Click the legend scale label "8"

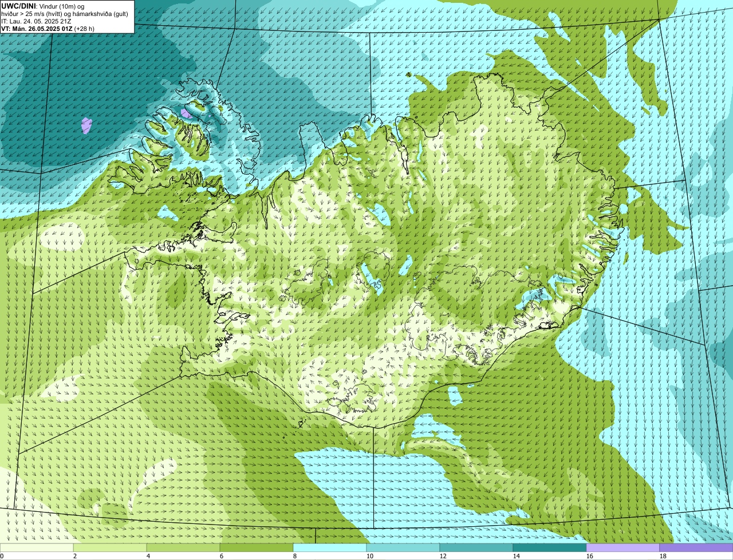[295, 556]
